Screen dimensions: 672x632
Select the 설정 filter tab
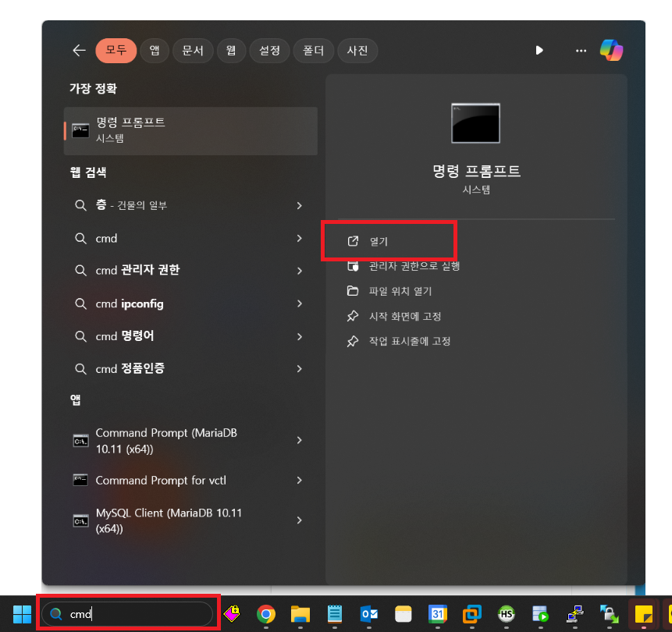269,51
